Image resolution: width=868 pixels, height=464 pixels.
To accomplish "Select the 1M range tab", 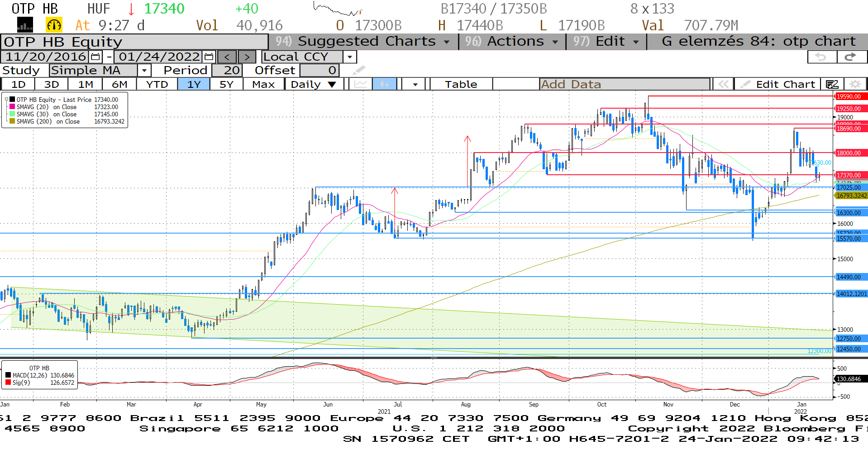I will coord(86,84).
